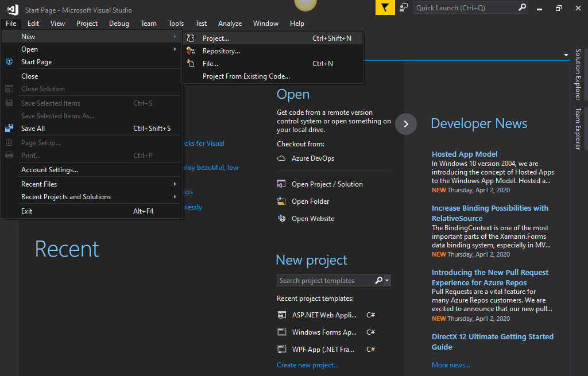Expand Recent Projects and Solutions submenu arrow

pyautogui.click(x=175, y=197)
